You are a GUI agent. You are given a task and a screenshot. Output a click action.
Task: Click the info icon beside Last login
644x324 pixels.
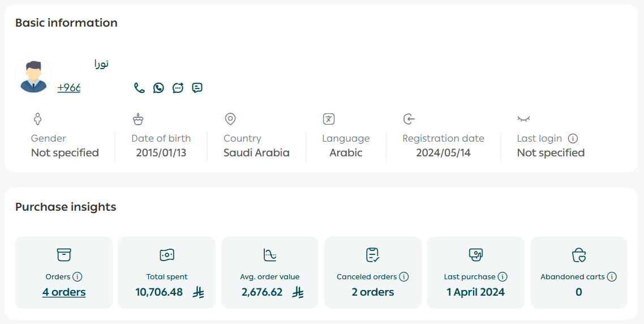coord(573,138)
